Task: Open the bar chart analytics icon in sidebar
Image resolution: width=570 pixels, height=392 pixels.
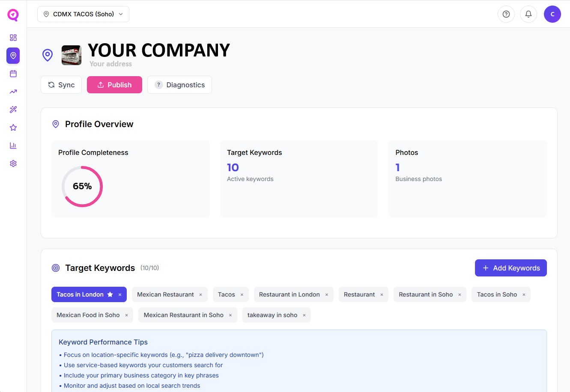Action: 13,145
